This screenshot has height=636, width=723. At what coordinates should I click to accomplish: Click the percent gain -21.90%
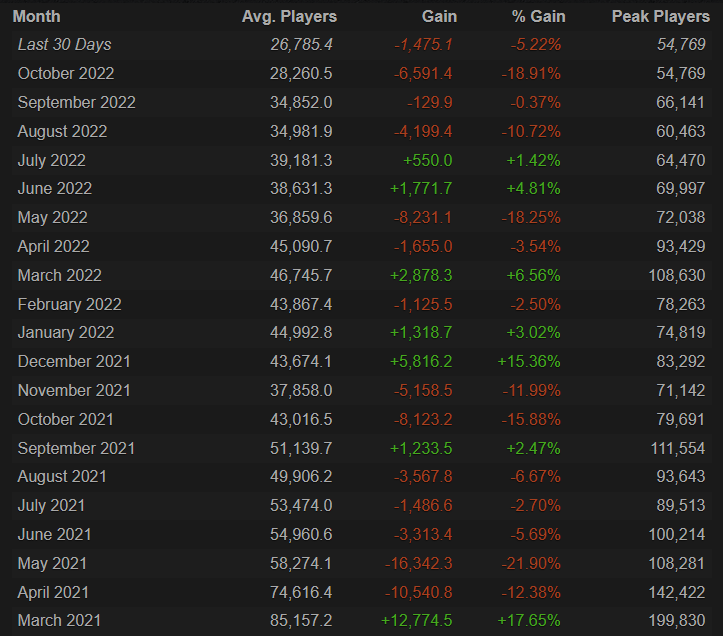531,564
